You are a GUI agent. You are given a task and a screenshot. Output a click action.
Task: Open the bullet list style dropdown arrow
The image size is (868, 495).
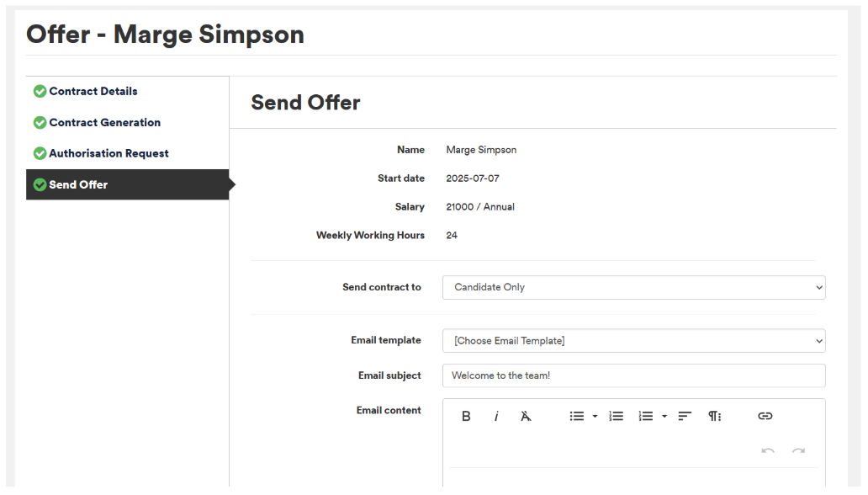[595, 416]
